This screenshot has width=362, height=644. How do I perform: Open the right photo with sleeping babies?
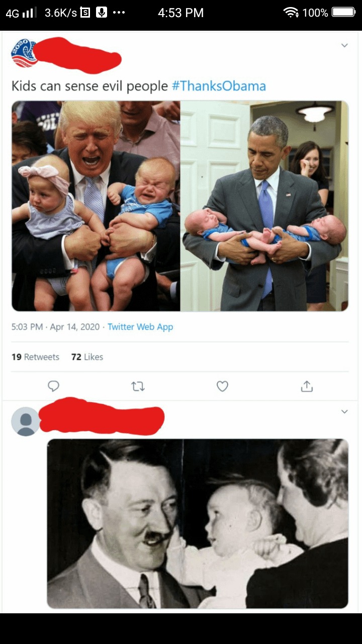point(264,206)
